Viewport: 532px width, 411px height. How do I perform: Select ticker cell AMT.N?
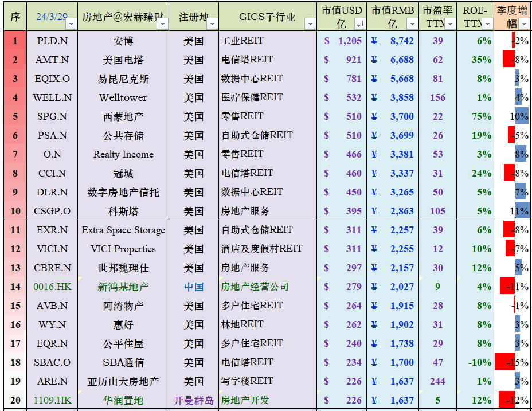[52, 60]
